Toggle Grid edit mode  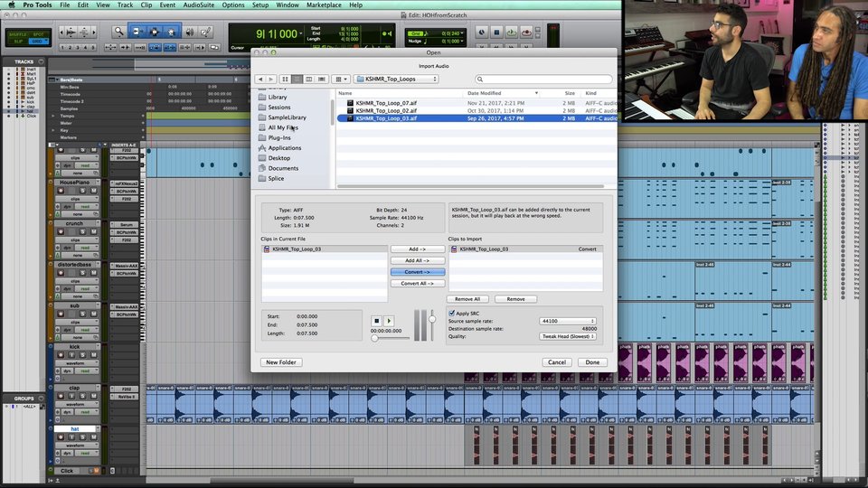(39, 41)
